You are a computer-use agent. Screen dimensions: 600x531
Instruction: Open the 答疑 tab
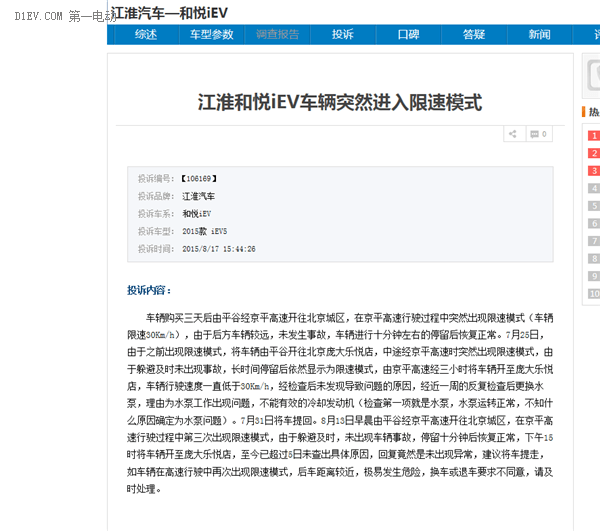pyautogui.click(x=474, y=34)
